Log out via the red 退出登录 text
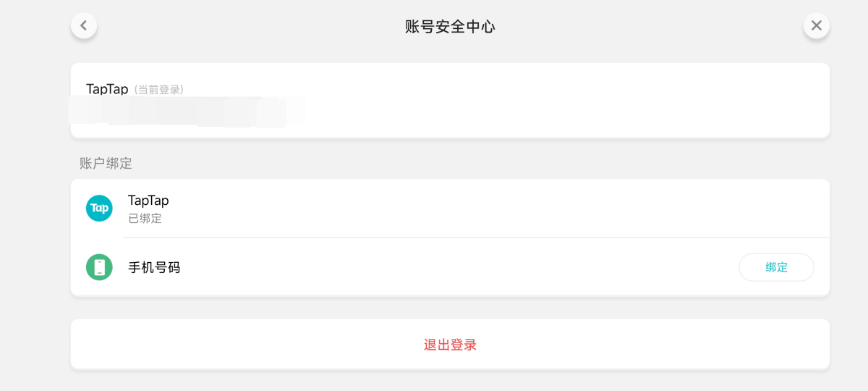868x391 pixels. 450,345
